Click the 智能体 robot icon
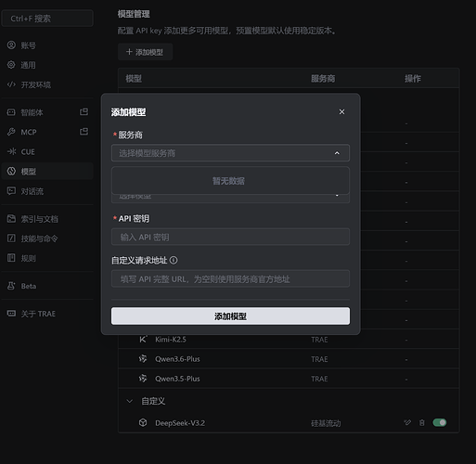This screenshot has height=464, width=476. (11, 112)
